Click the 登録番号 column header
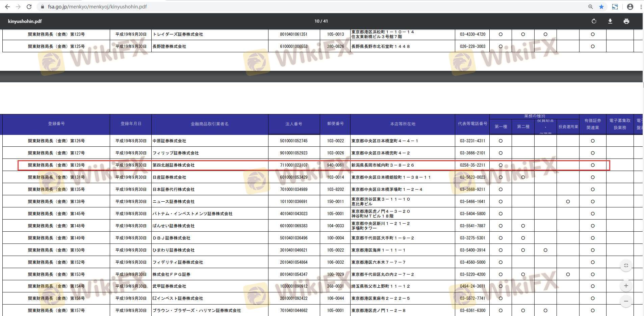Screen dimensions: 644x316 pos(56,124)
